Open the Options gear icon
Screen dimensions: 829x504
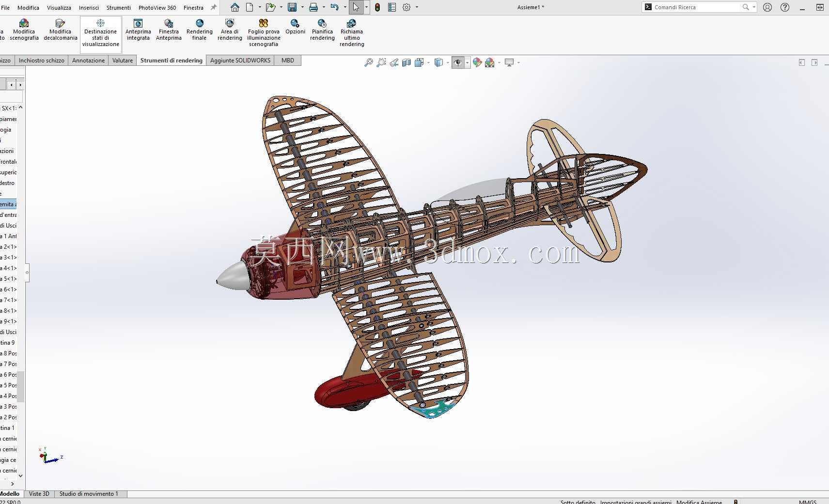tap(407, 7)
